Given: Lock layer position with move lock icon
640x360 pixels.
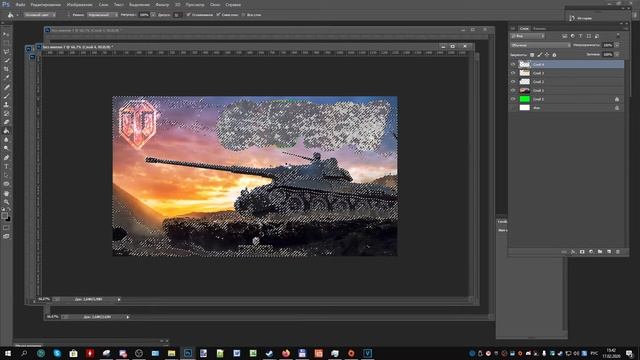Looking at the screenshot, I should [x=547, y=55].
